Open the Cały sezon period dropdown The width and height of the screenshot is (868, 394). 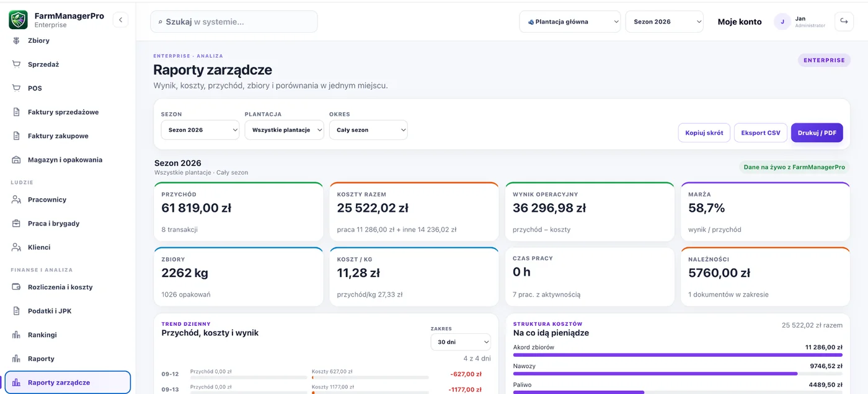[368, 130]
